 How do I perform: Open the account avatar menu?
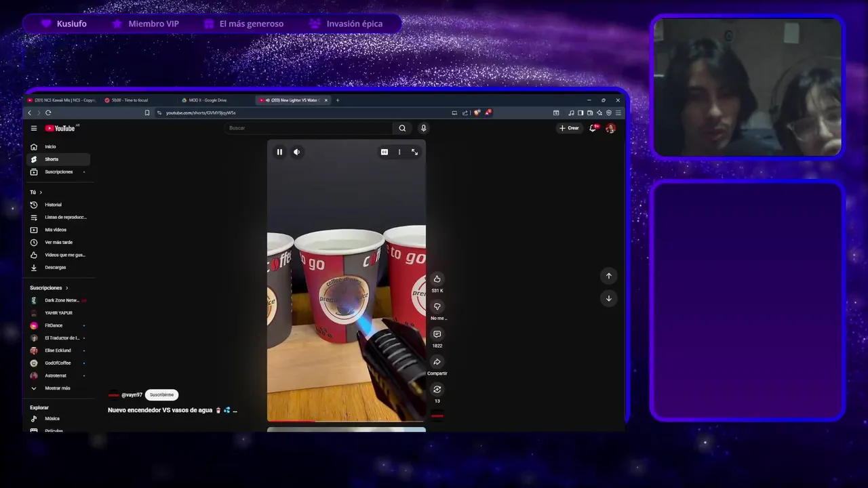610,128
